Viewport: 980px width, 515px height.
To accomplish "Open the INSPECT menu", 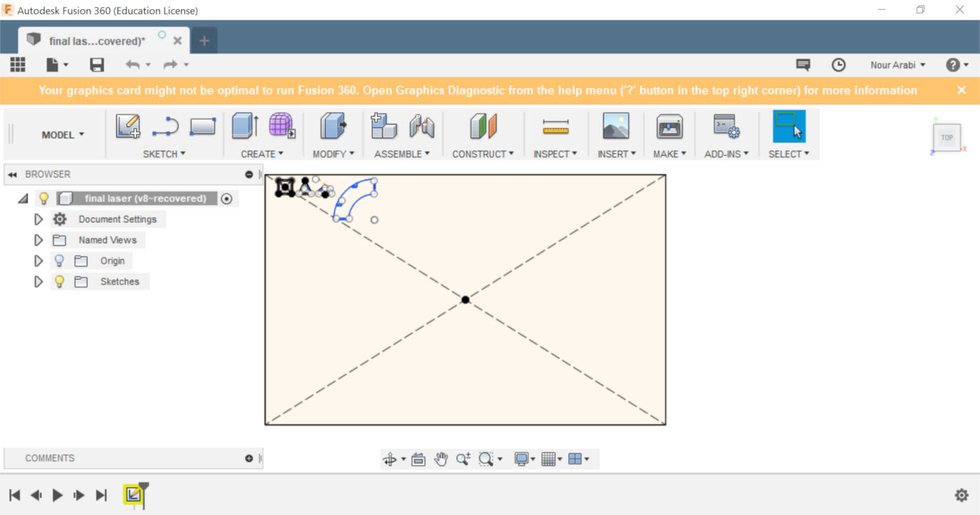I will tap(555, 154).
